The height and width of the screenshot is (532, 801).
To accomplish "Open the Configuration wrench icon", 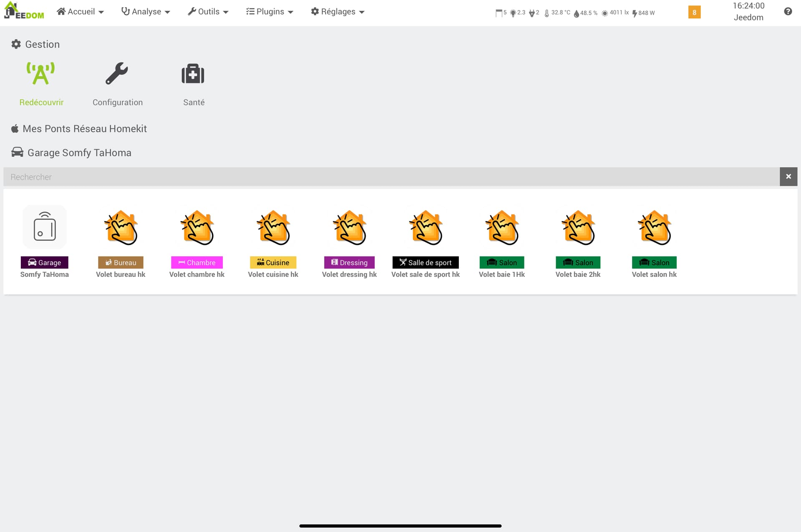I will 117,74.
